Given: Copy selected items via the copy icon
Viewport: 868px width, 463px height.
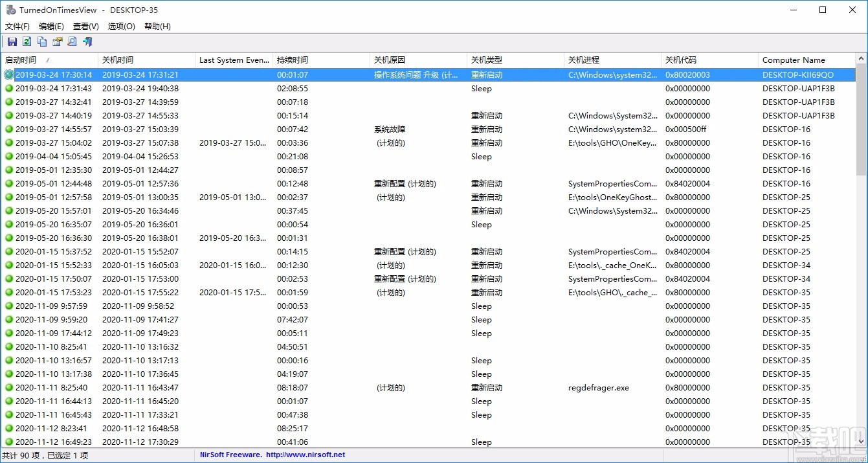Looking at the screenshot, I should coord(41,41).
